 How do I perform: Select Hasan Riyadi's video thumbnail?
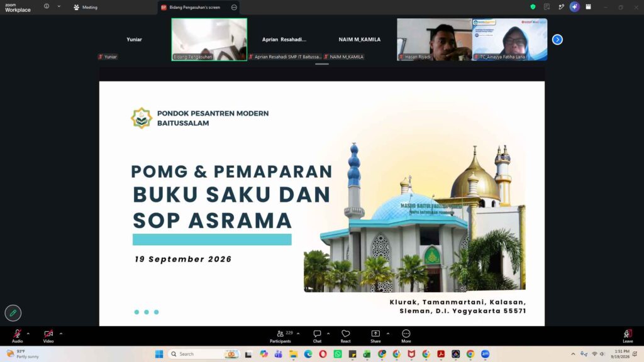(434, 40)
